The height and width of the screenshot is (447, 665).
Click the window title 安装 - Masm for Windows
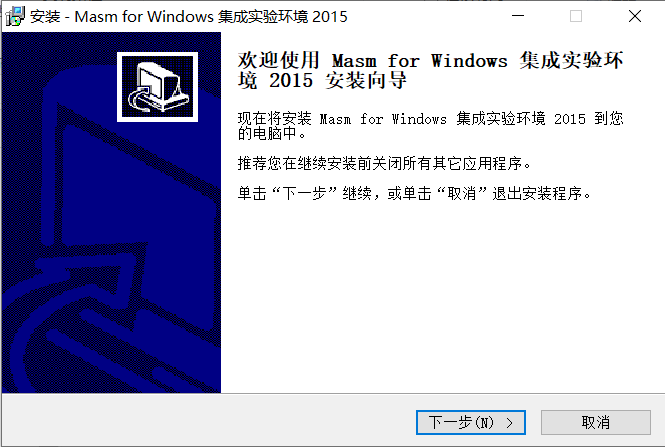pyautogui.click(x=189, y=17)
